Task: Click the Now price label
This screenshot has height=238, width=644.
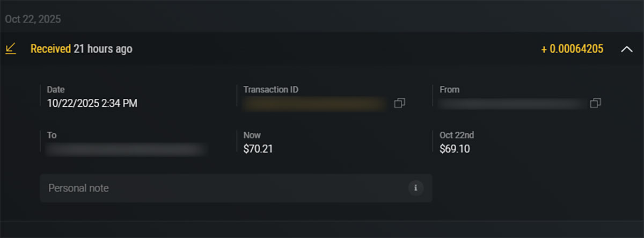Action: pyautogui.click(x=252, y=135)
